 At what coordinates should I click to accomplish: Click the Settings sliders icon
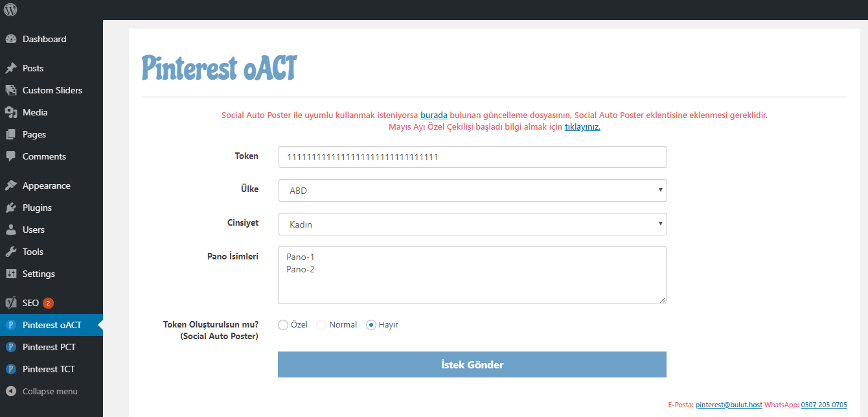pyautogui.click(x=10, y=274)
